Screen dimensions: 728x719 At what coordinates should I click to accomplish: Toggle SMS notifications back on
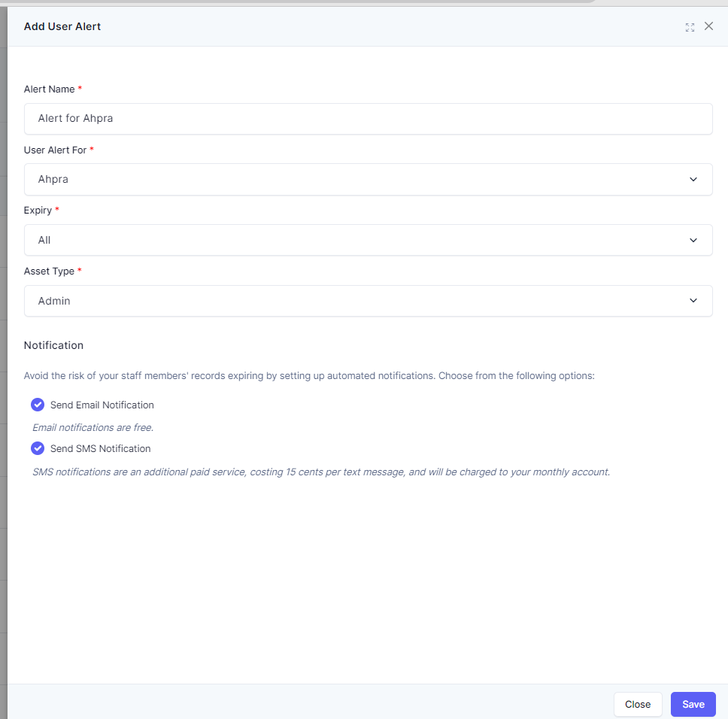pos(38,448)
